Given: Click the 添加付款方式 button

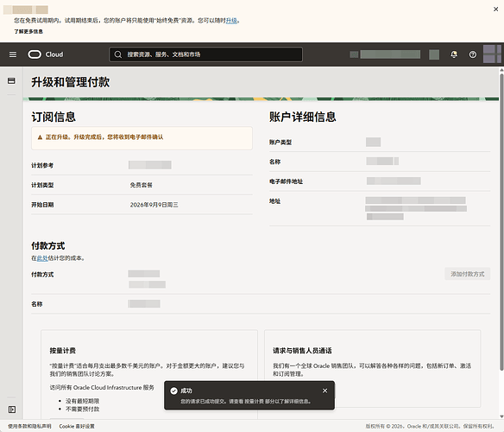Looking at the screenshot, I should (468, 274).
